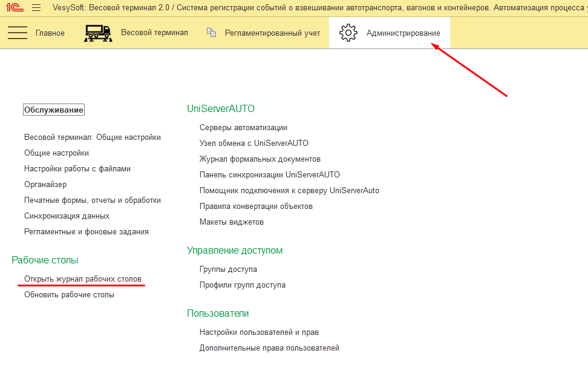Open Макеты виджетов
The width and height of the screenshot is (588, 373).
tap(232, 222)
